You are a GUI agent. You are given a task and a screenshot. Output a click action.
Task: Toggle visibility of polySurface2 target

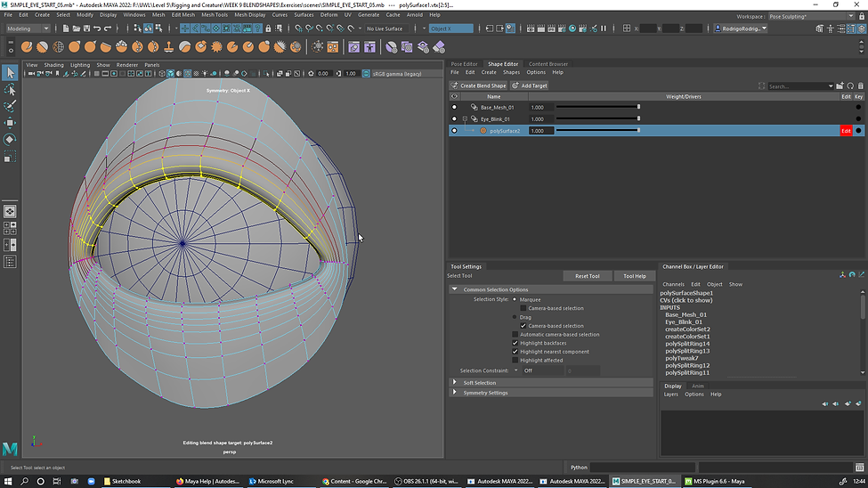coord(454,131)
